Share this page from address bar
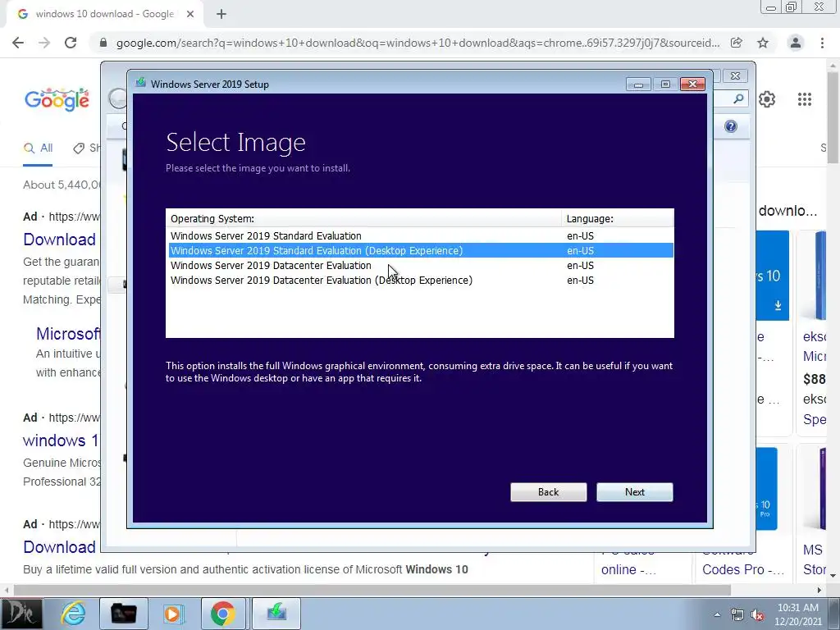This screenshot has height=630, width=840. point(737,43)
